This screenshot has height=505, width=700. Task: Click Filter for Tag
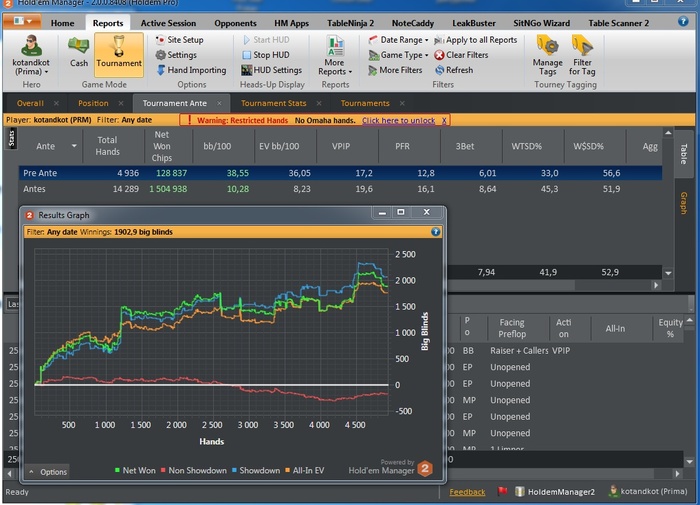[582, 56]
